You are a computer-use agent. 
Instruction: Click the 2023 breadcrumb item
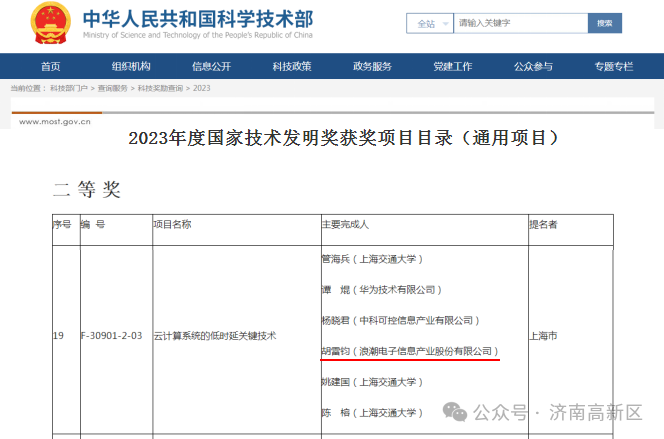(x=202, y=88)
